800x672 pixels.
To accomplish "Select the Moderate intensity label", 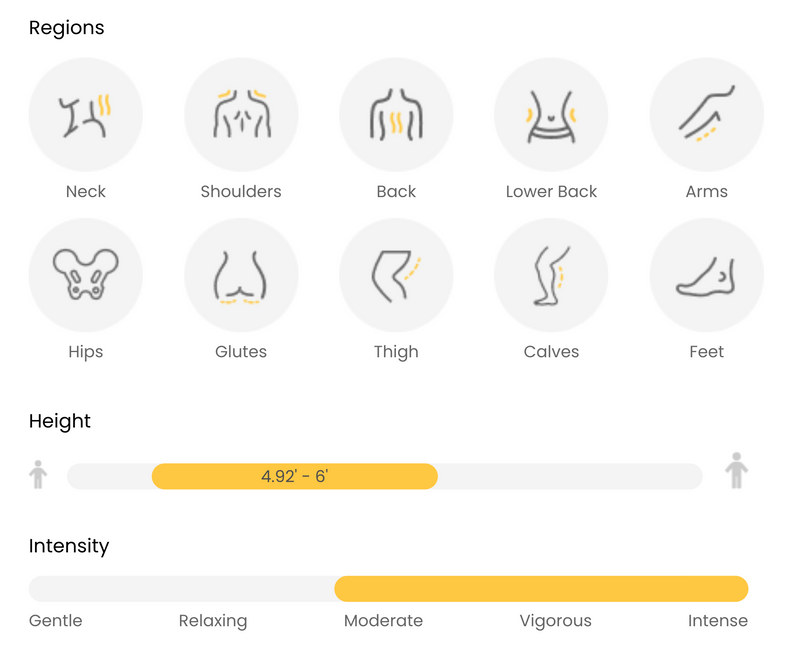I will [x=383, y=620].
